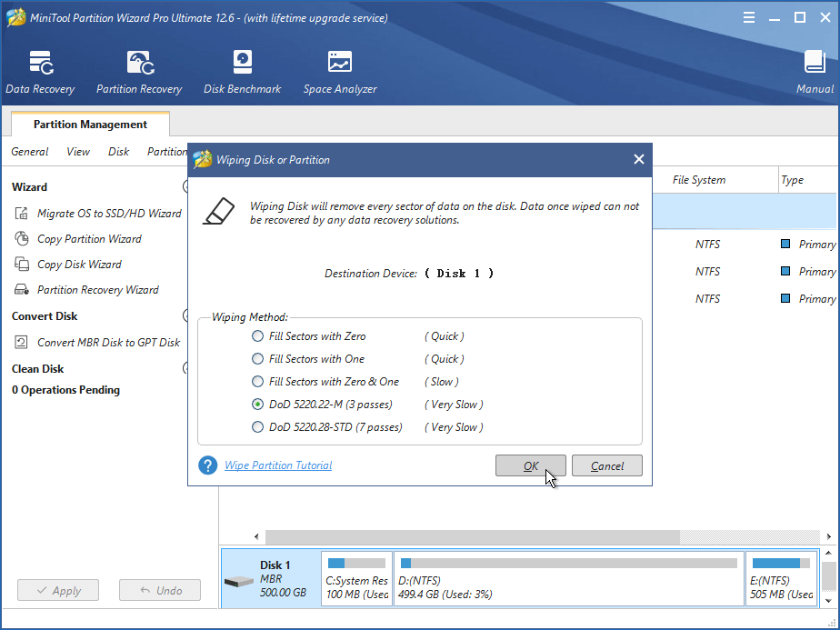Select Fill Sectors with One
The width and height of the screenshot is (840, 630).
point(257,358)
